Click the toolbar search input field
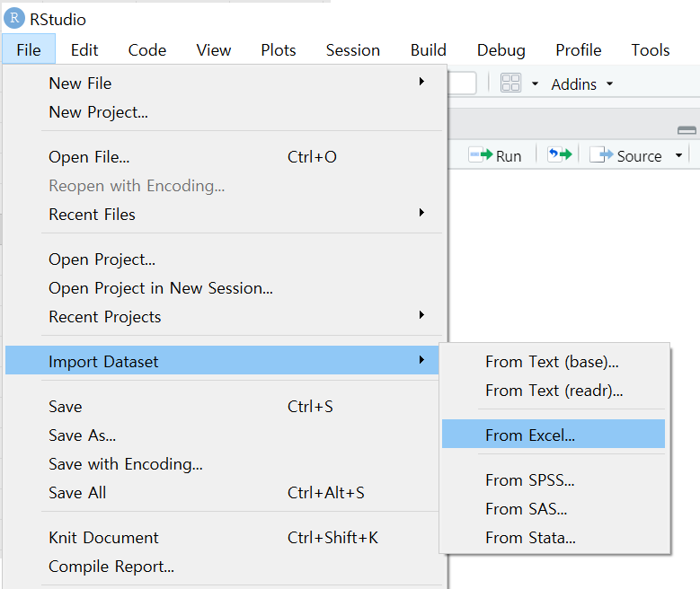 (462, 84)
